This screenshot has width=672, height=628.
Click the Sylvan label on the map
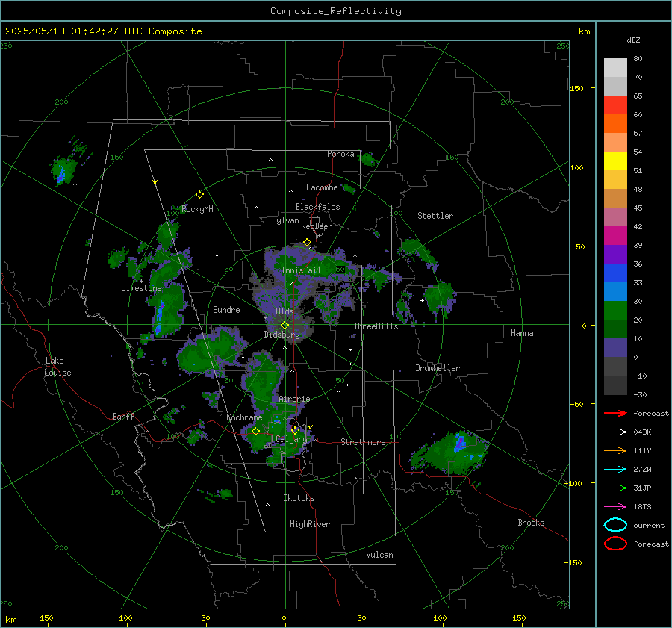pyautogui.click(x=285, y=220)
